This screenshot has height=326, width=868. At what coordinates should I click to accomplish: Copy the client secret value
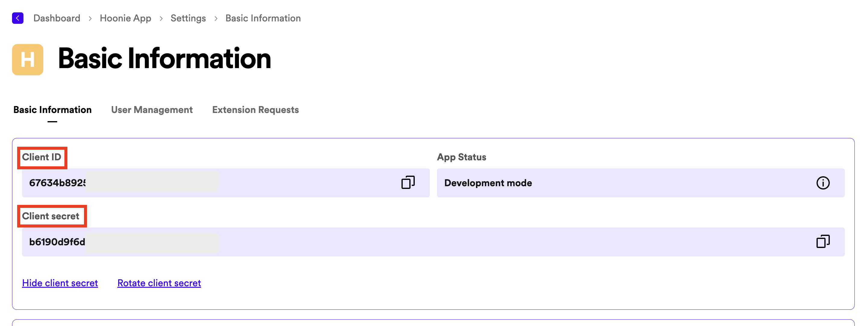click(823, 242)
